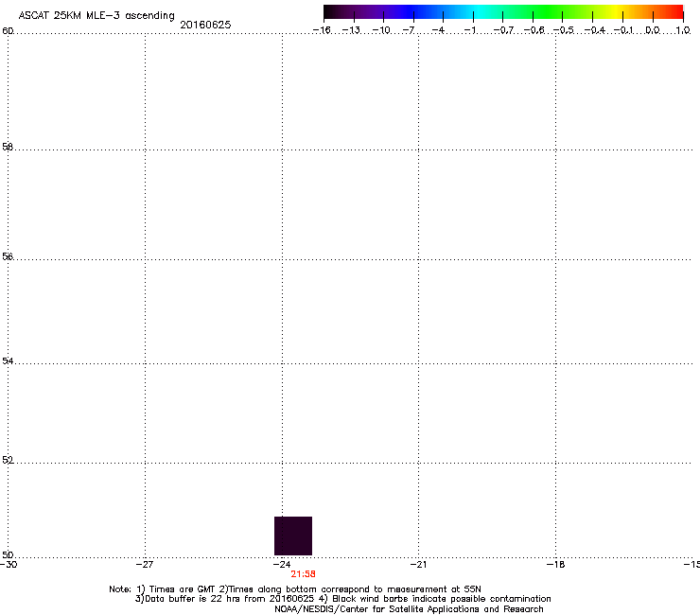Click the latitude 54 axis label
The height and width of the screenshot is (615, 700).
click(8, 360)
